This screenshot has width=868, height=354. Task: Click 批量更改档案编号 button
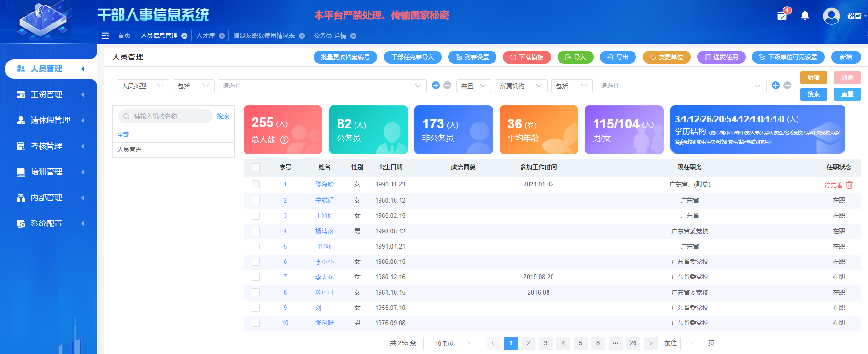point(345,57)
